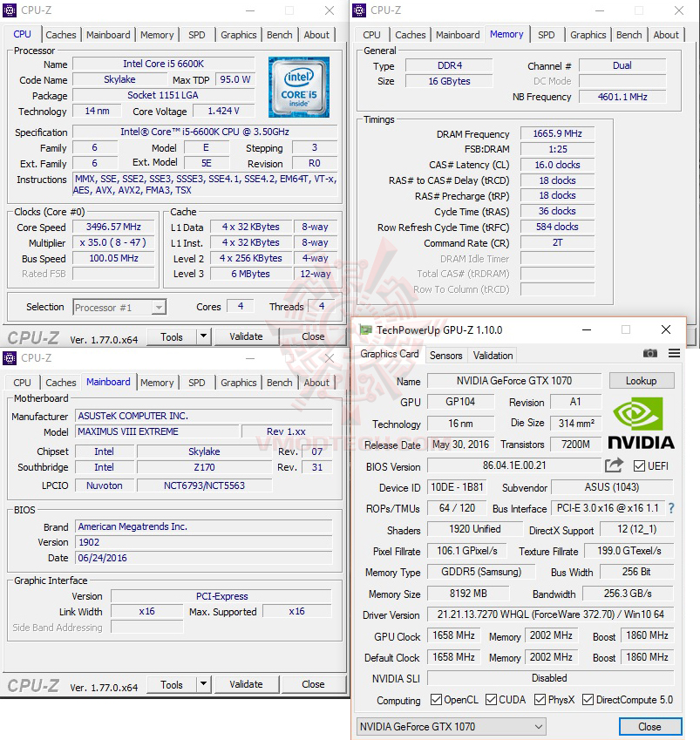700x740 pixels.
Task: Click Validate button in CPU window
Action: point(246,336)
